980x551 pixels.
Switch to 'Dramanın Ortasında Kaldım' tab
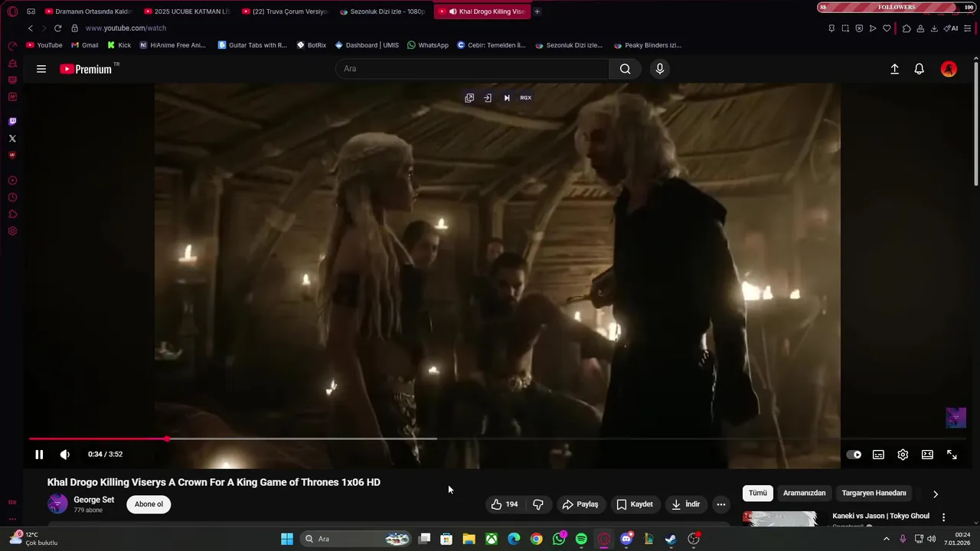[x=88, y=11]
